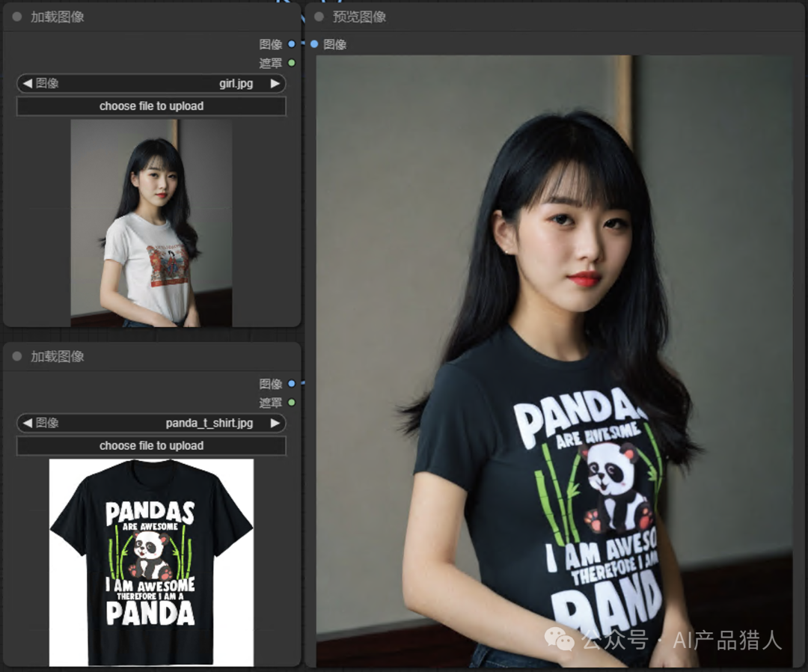Select next image with right arrow beside panda_t_shirt.jpg
The height and width of the screenshot is (672, 808).
(275, 423)
